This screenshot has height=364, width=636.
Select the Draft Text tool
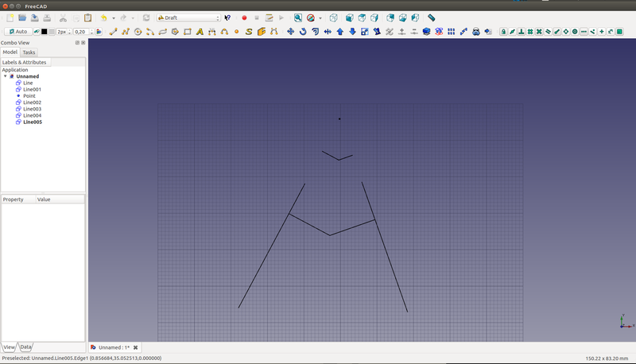coord(200,32)
